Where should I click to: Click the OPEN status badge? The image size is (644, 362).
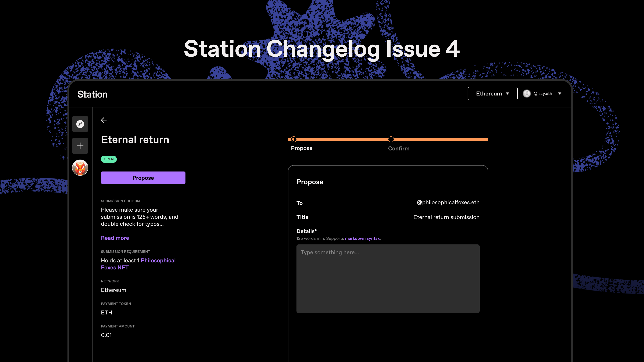point(109,159)
